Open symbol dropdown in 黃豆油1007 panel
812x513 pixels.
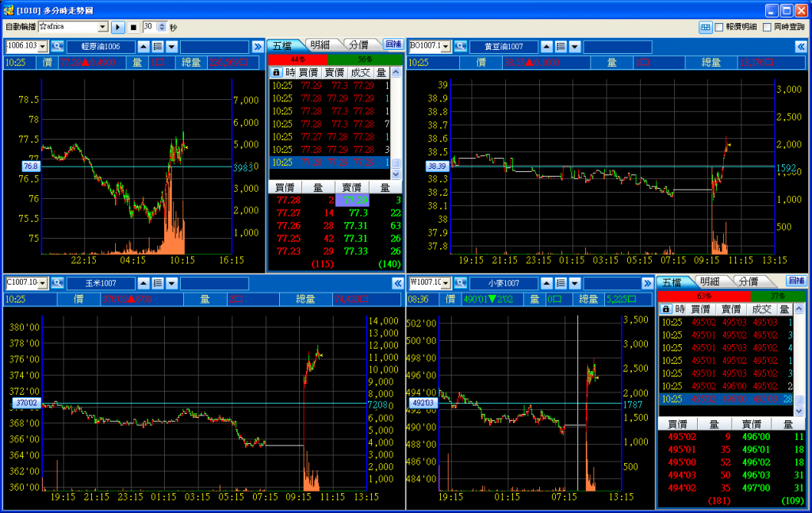pyautogui.click(x=446, y=47)
